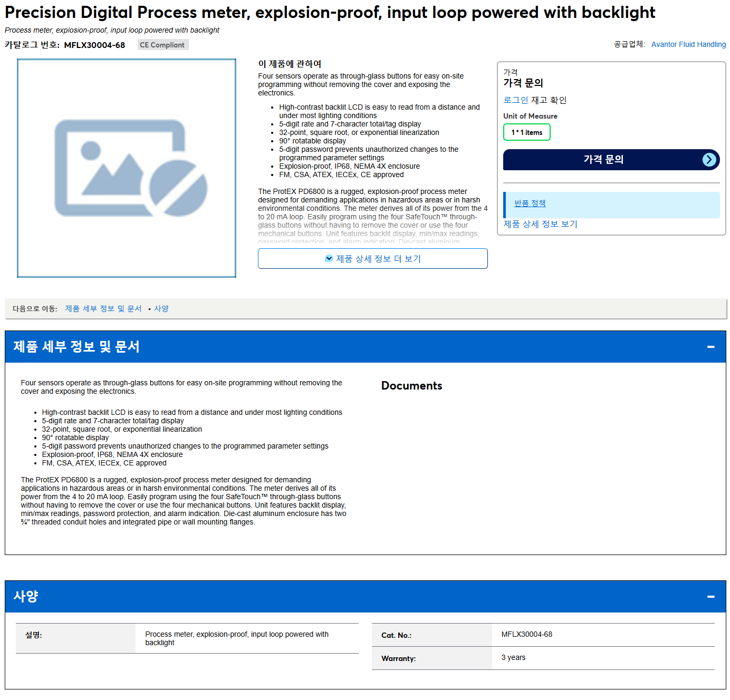This screenshot has height=700, width=730.
Task: Jump to the 사양 section link
Action: click(161, 309)
